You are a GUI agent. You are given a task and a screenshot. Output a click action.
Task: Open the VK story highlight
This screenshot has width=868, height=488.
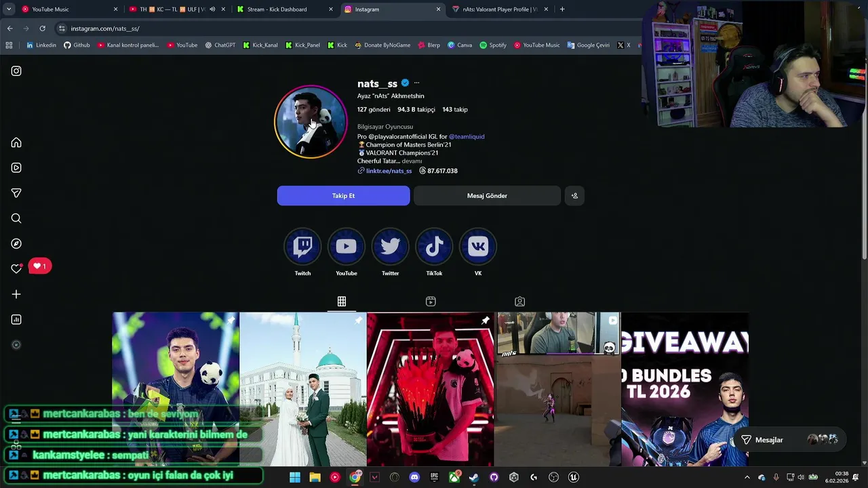478,247
